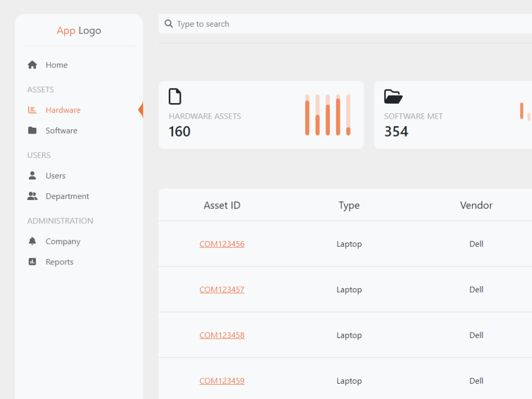Click the ADMINISTRATION section heading
This screenshot has height=399, width=532.
click(x=60, y=221)
